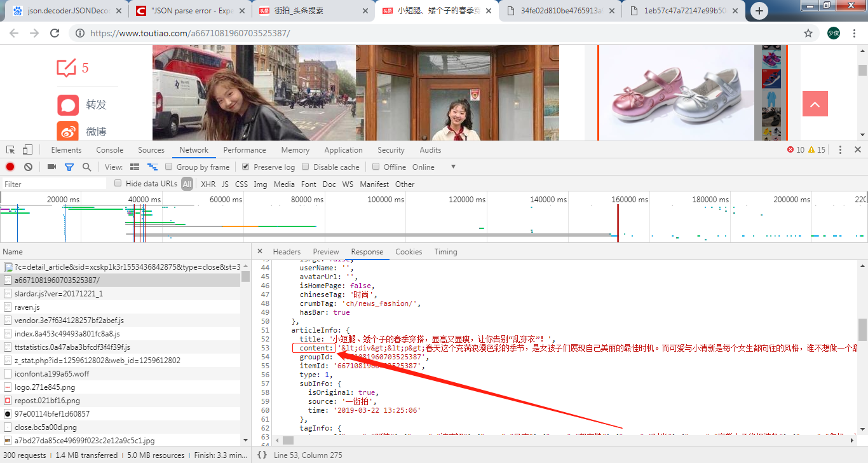The width and height of the screenshot is (868, 463).
Task: Select vendor.3e7f634128257bf2abef.js request
Action: [120, 320]
